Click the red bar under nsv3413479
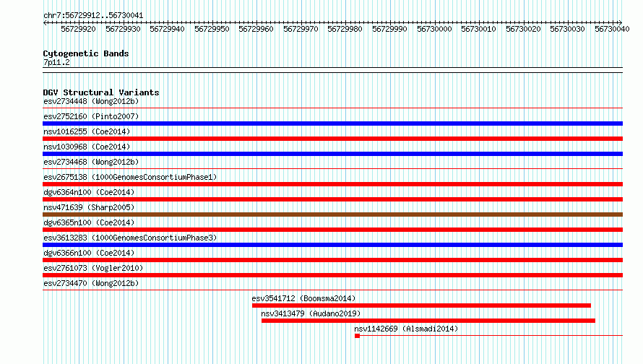The width and height of the screenshot is (643, 364). coord(428,321)
